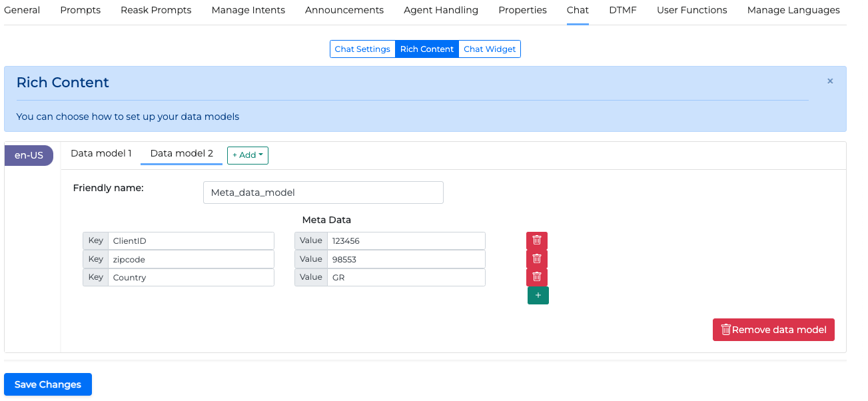Select the Data model 2 tab
Screen dimensions: 868x401
(181, 153)
